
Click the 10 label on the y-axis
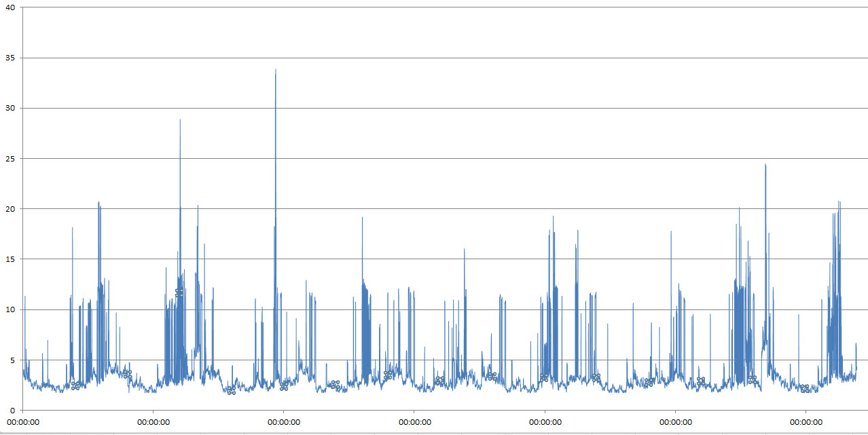(x=10, y=309)
